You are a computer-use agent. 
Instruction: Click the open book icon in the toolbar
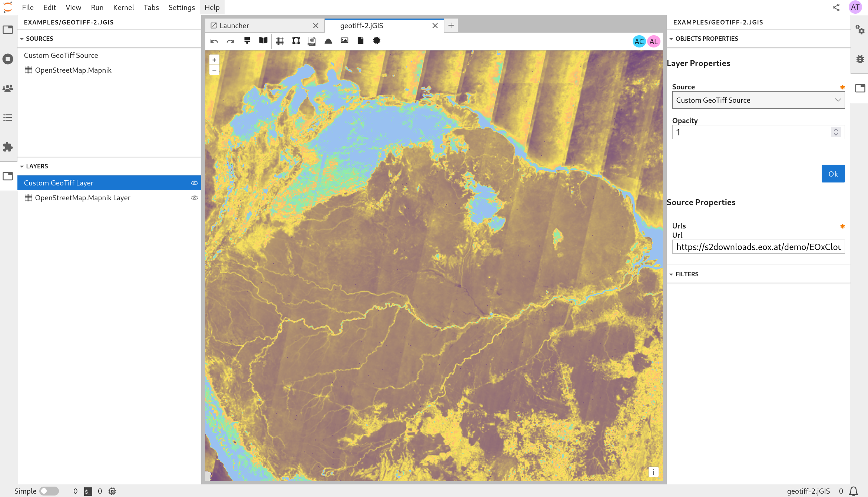tap(263, 40)
